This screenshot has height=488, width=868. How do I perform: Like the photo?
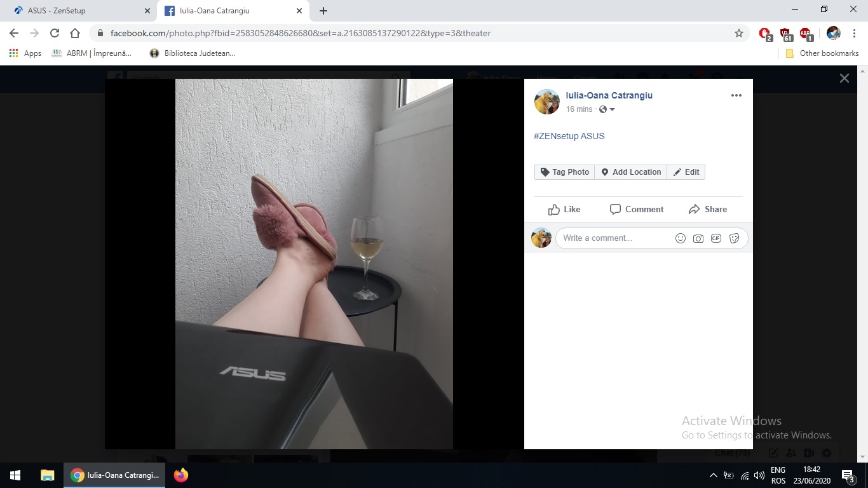pyautogui.click(x=564, y=209)
